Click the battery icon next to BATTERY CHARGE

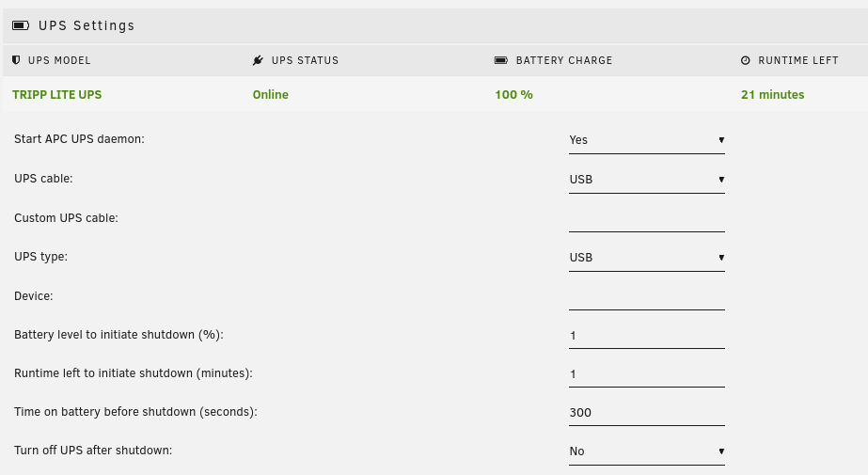point(501,60)
